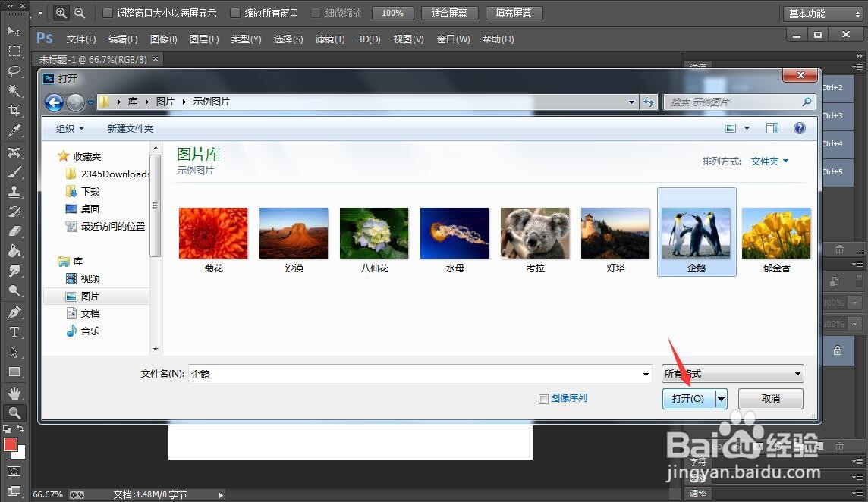Enable the 图像序列 checkbox
The image size is (868, 502).
point(544,398)
